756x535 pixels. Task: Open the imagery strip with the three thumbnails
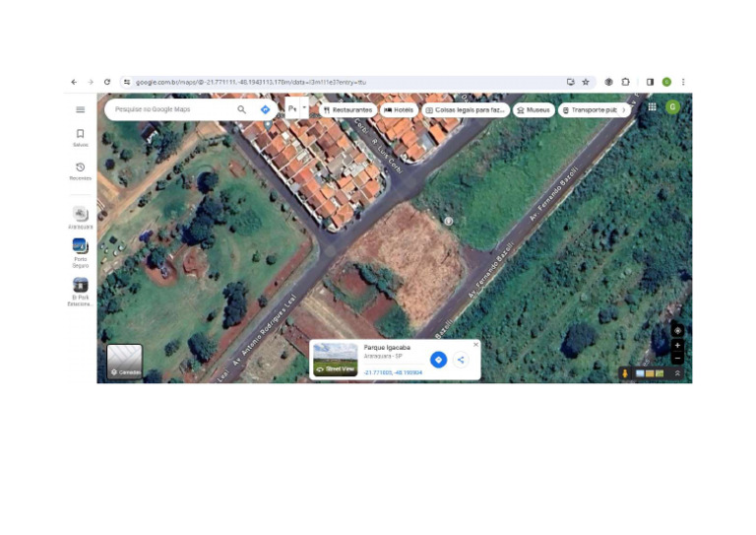pos(650,373)
